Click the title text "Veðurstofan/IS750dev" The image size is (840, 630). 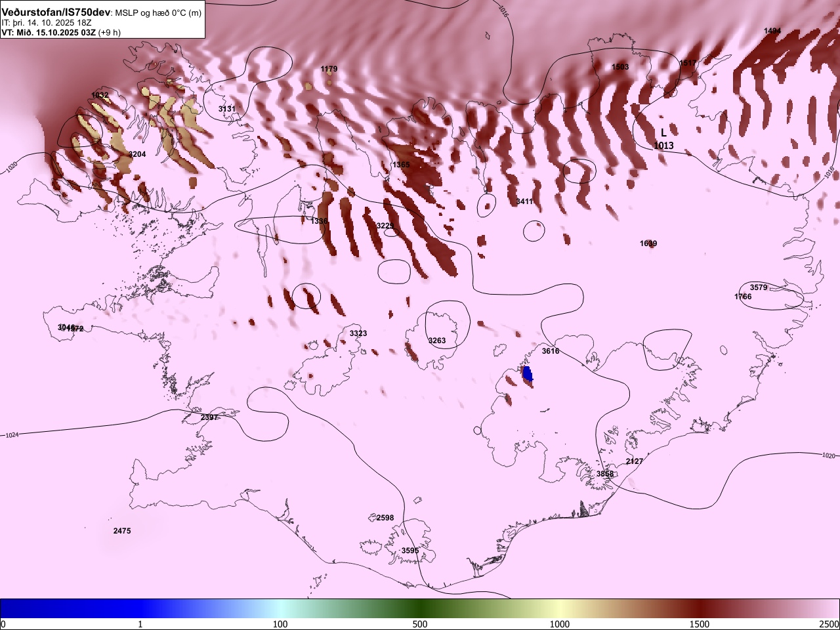point(57,12)
